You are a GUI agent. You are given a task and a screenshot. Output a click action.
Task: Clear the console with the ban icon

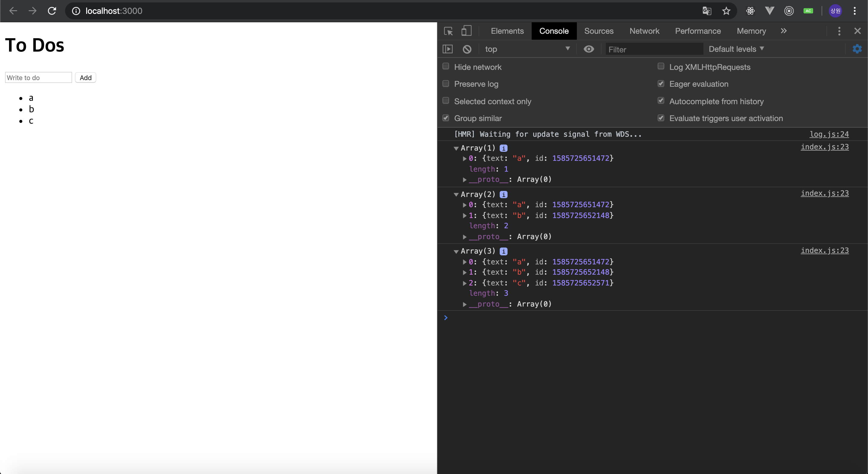pos(467,49)
